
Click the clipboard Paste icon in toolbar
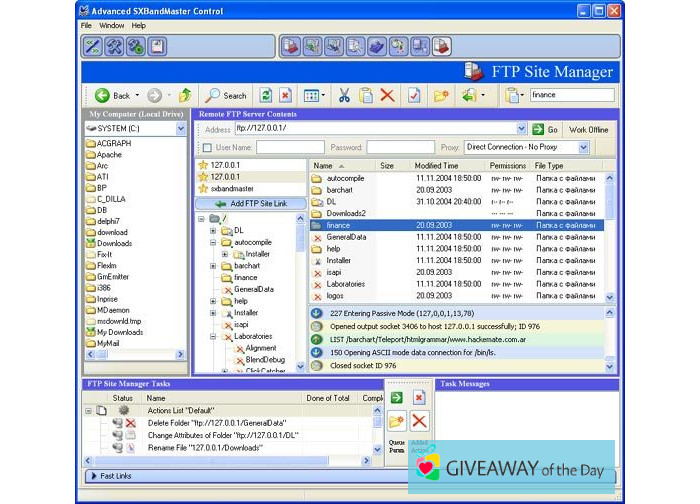pyautogui.click(x=366, y=96)
